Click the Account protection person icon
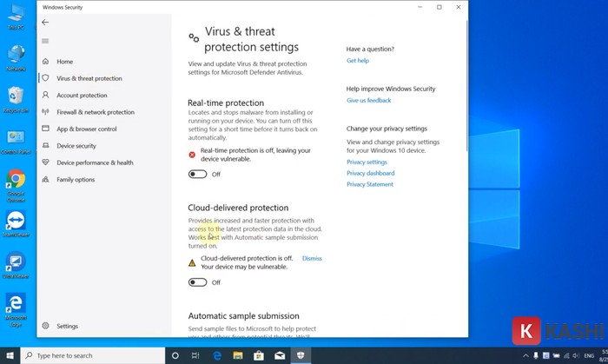The height and width of the screenshot is (364, 608). (x=45, y=95)
